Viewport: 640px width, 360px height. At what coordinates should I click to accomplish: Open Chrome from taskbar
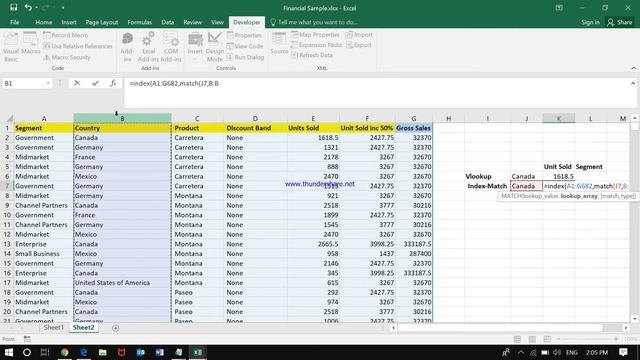coord(64,352)
